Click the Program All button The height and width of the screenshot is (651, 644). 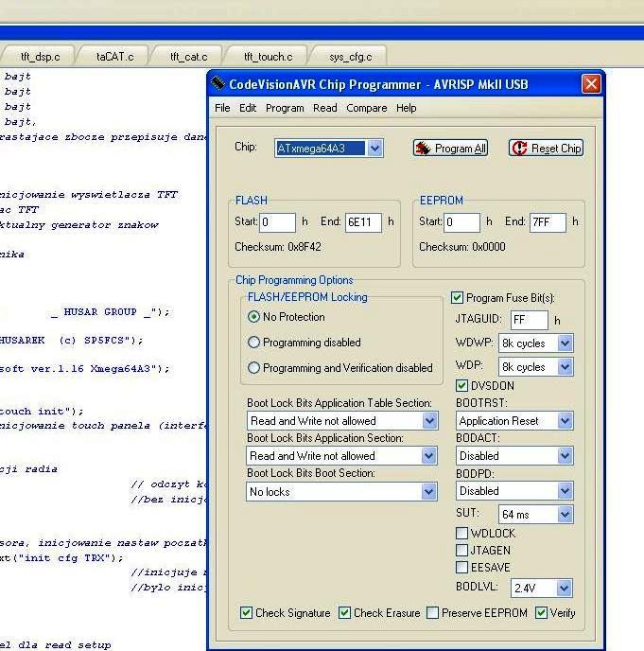pos(450,149)
